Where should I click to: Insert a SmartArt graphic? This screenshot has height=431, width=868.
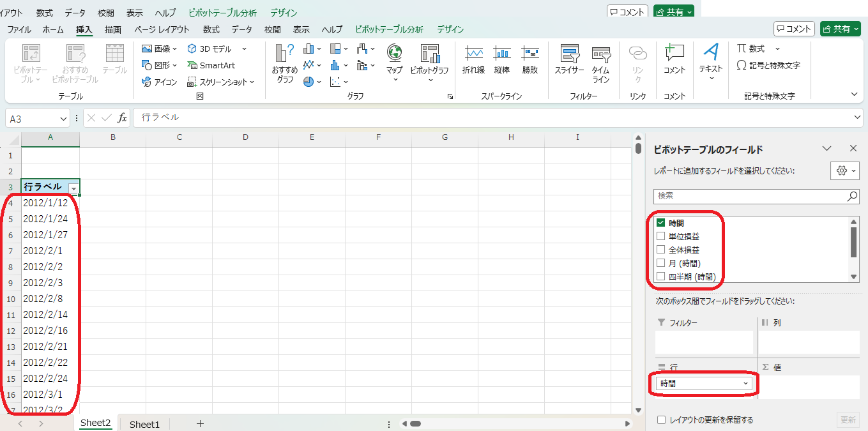211,65
